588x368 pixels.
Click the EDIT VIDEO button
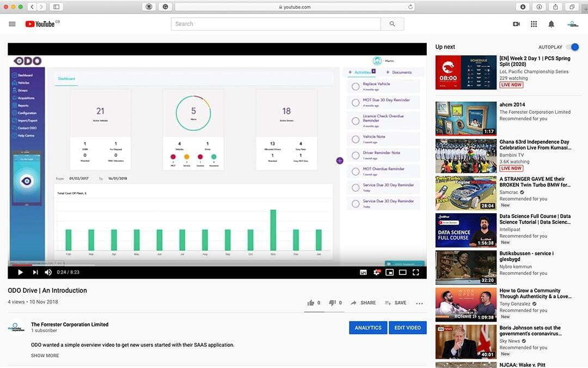pyautogui.click(x=407, y=328)
